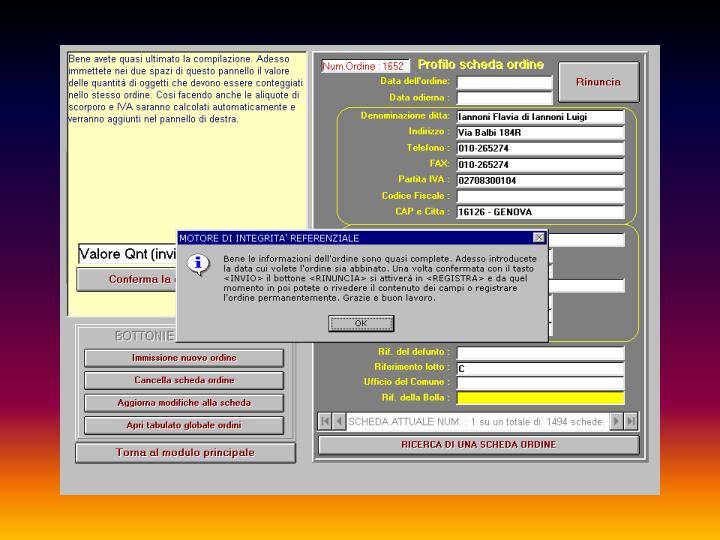The height and width of the screenshot is (540, 720).
Task: Click the yellow Rif. della Bolla field
Action: click(540, 398)
